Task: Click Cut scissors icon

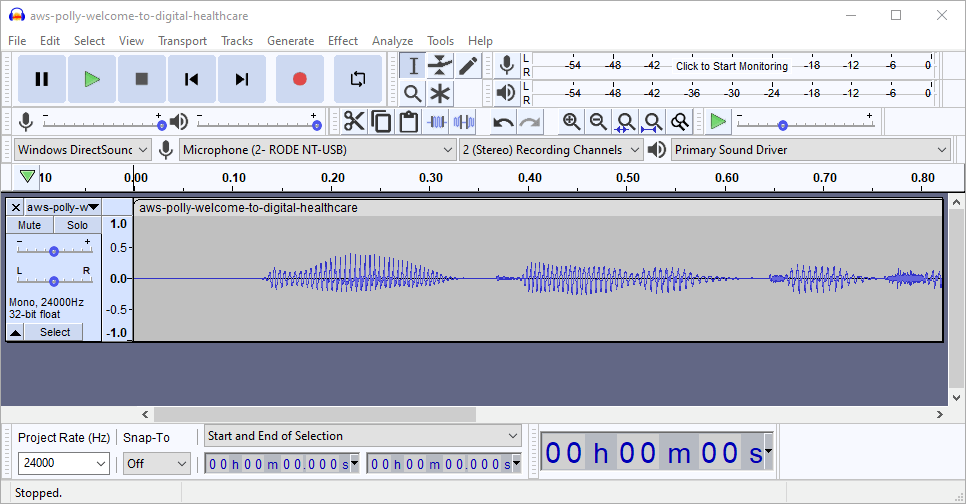Action: coord(354,121)
